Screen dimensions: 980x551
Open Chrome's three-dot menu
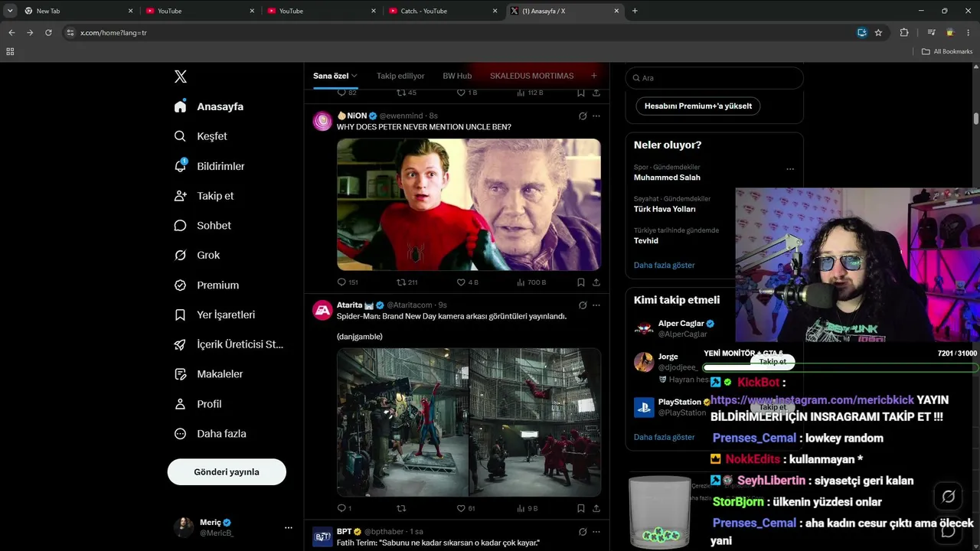point(968,32)
